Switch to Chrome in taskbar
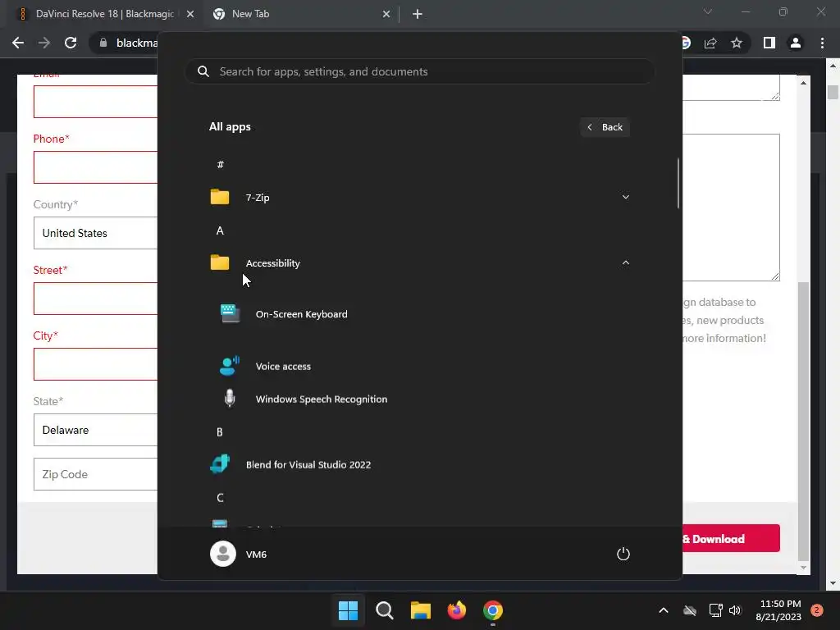Screen dimensions: 840x630 (x=493, y=610)
